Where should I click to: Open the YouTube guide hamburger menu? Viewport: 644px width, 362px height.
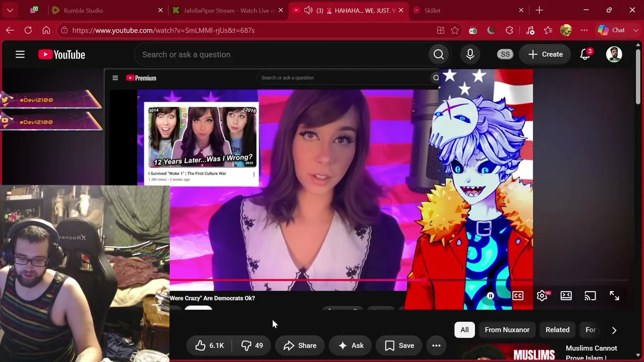tap(20, 54)
